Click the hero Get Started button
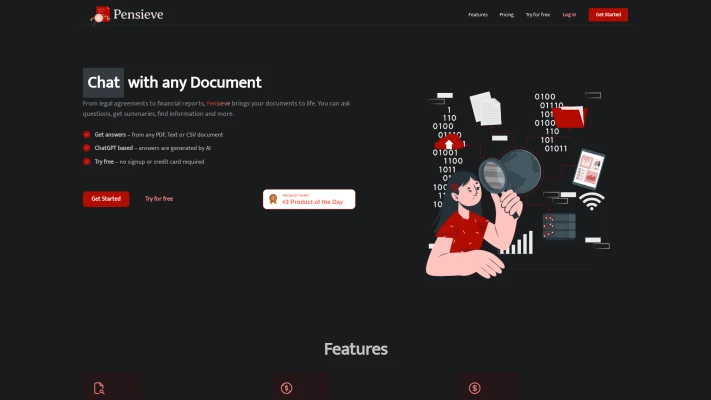 pos(106,199)
